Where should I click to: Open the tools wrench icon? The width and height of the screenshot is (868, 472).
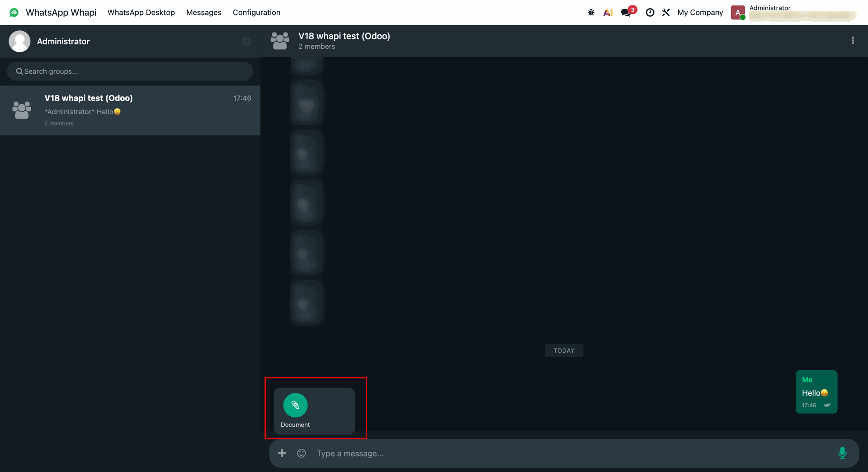(666, 12)
